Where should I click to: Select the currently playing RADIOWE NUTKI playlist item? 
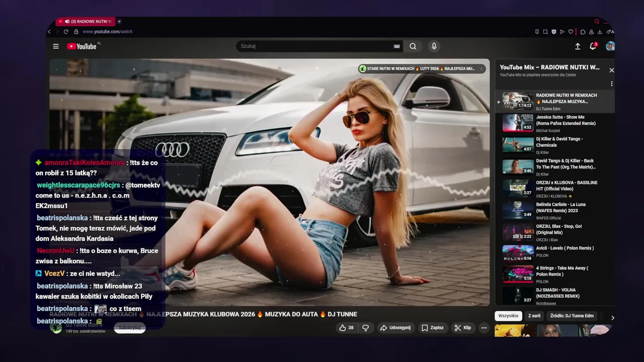click(x=554, y=102)
